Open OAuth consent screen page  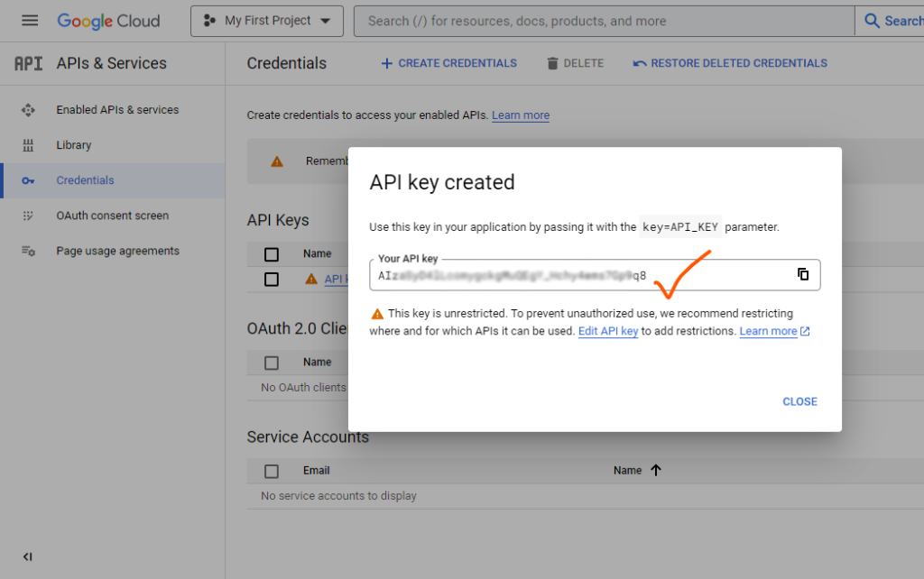point(113,216)
